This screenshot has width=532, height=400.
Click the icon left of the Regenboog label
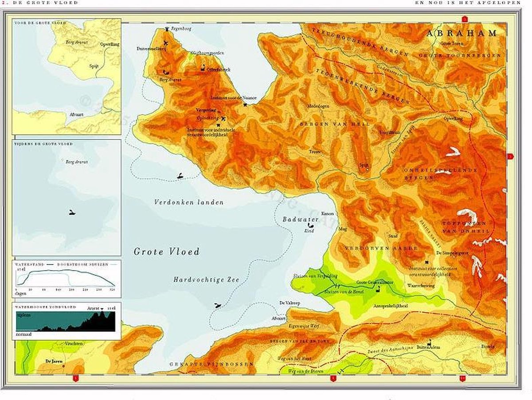[167, 29]
